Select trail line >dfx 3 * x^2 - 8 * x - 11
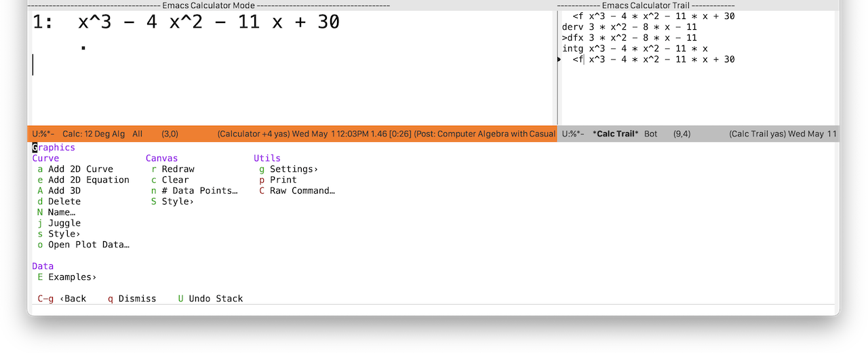Viewport: 868px width, 353px height. click(629, 38)
